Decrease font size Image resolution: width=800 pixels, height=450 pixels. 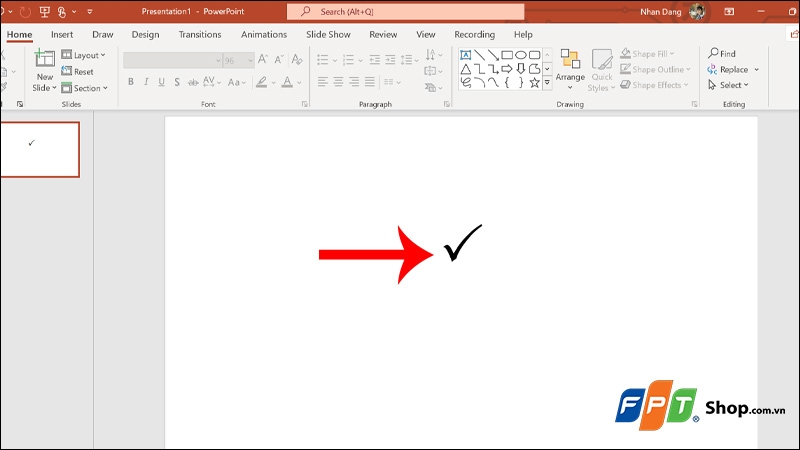[x=279, y=60]
